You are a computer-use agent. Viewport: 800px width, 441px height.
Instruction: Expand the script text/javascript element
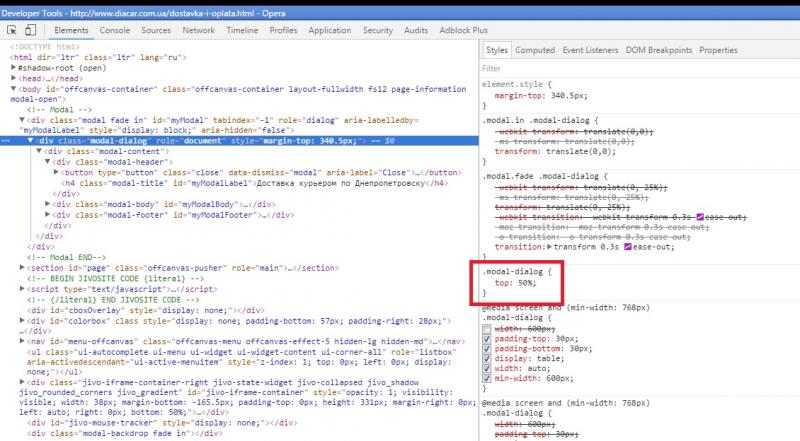(22, 288)
